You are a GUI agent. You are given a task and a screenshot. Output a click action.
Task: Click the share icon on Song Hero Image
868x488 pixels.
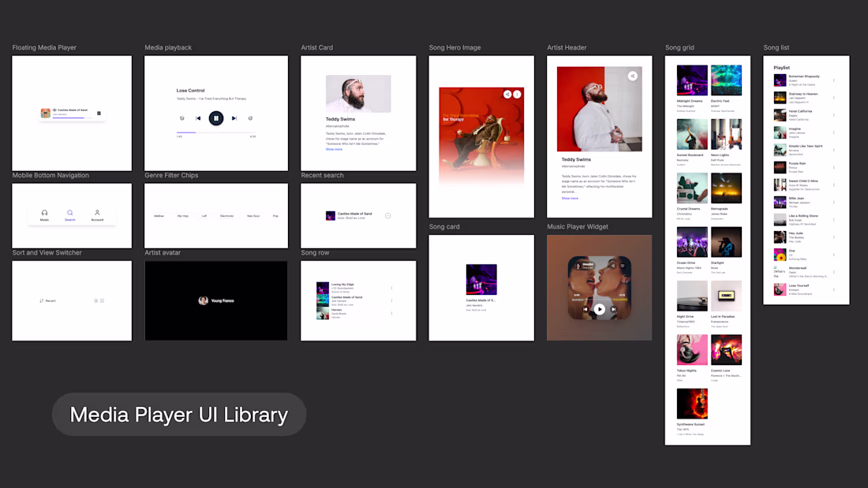[x=507, y=94]
